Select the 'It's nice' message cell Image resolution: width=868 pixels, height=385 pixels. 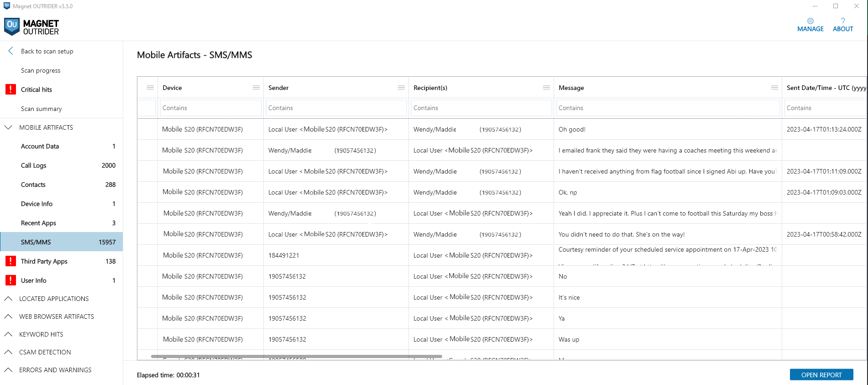pos(668,297)
